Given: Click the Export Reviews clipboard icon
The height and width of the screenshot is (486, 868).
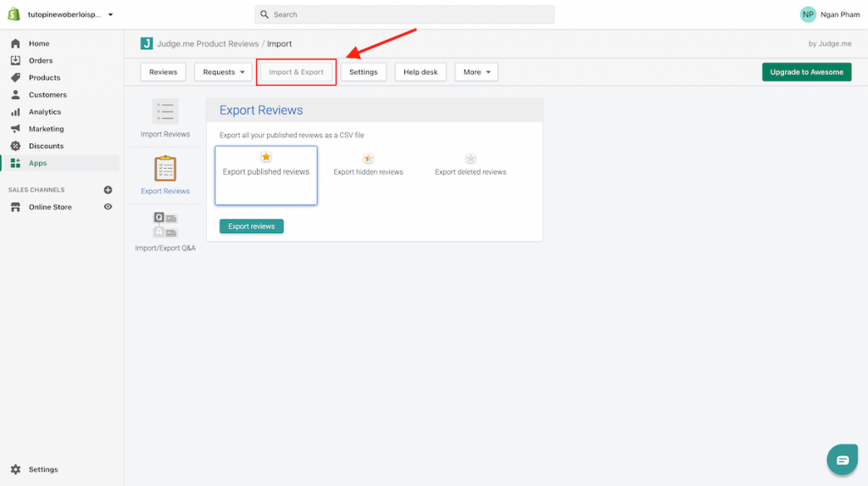Looking at the screenshot, I should (x=165, y=169).
